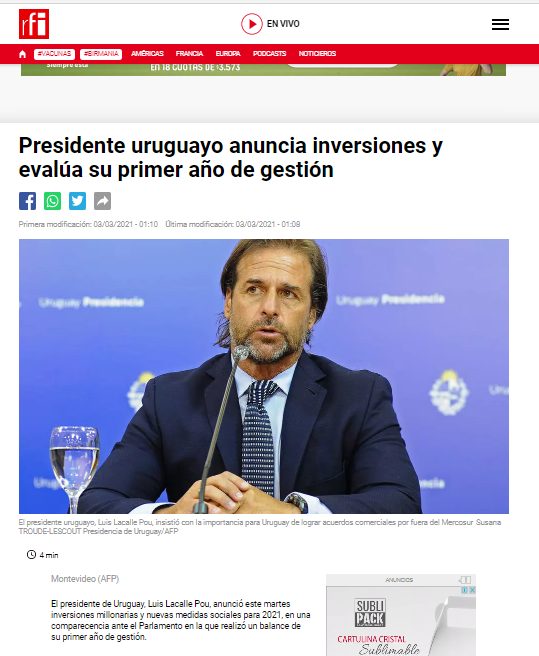Share article on Twitter

click(x=77, y=201)
